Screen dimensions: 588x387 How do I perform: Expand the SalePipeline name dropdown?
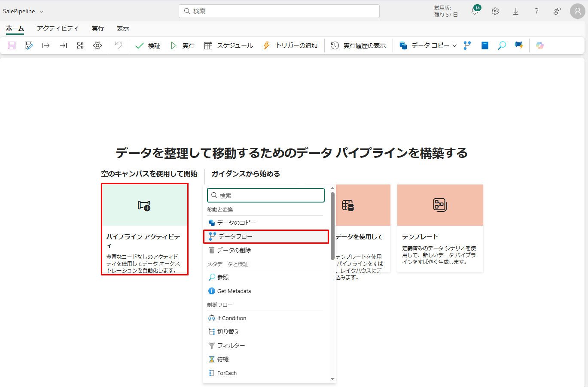[41, 12]
